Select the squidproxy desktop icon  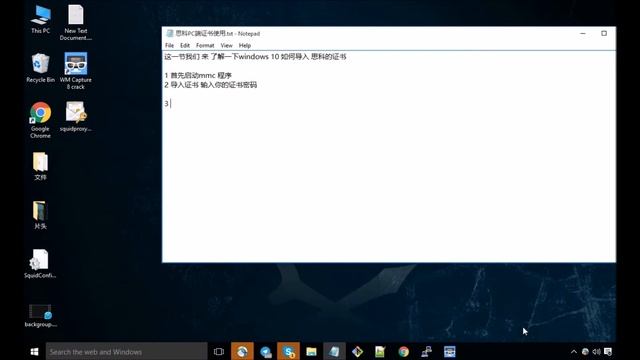[x=76, y=116]
